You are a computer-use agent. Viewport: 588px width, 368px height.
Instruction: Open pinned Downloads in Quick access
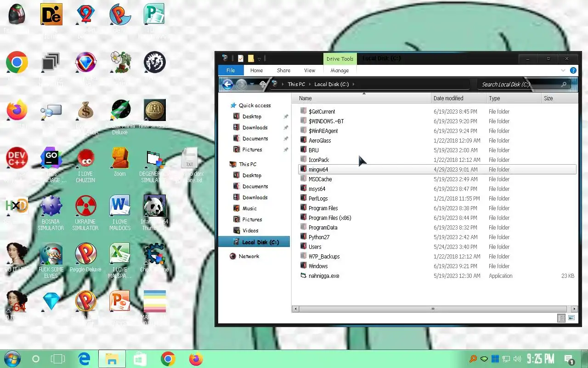pos(255,127)
